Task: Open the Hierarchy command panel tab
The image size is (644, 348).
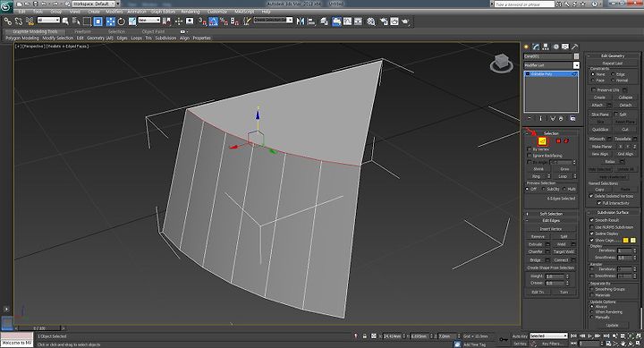Action: point(546,47)
